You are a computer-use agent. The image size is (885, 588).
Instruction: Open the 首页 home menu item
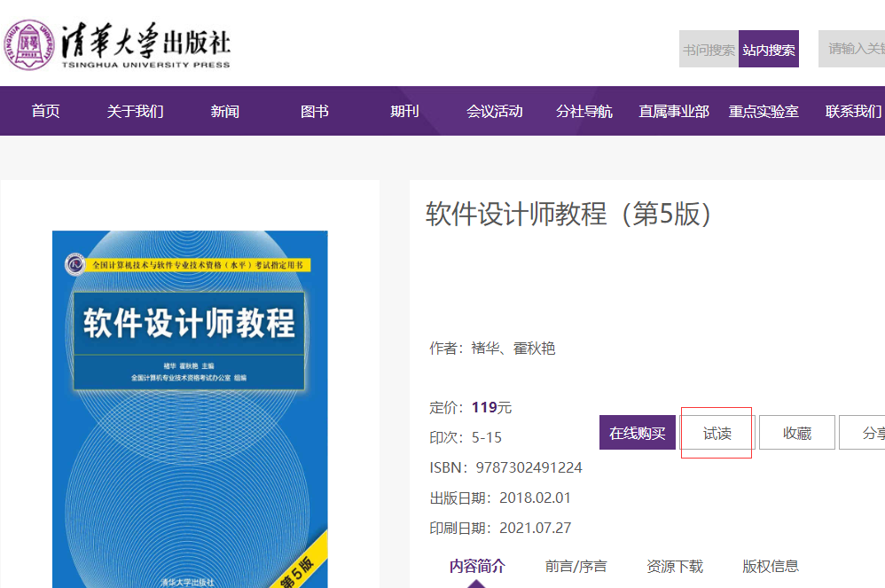click(45, 111)
